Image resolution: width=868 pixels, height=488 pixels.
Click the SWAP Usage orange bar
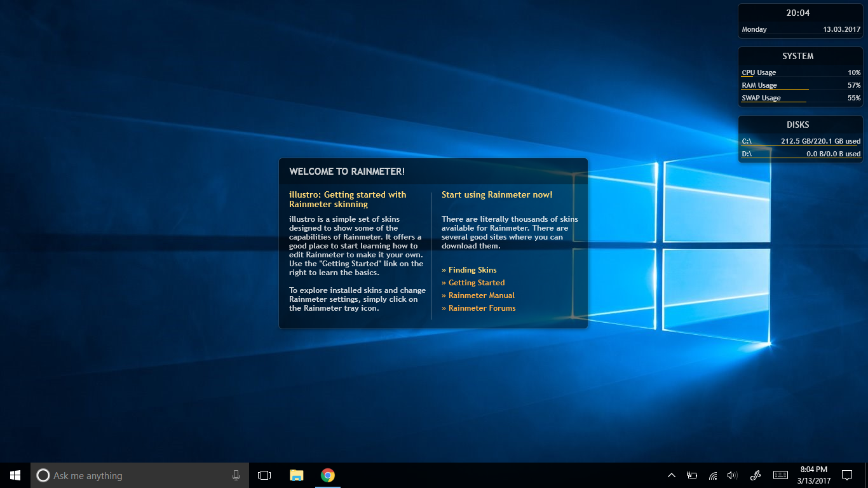pos(774,102)
